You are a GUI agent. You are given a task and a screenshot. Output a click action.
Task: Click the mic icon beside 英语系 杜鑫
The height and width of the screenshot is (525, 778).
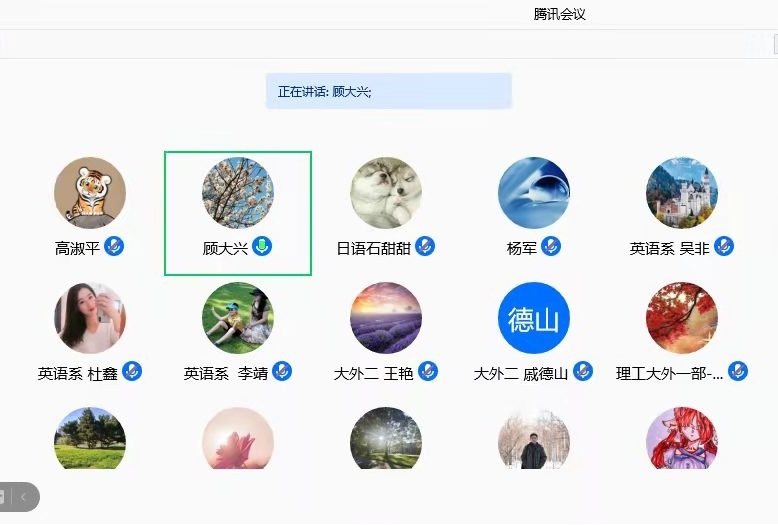[x=132, y=371]
